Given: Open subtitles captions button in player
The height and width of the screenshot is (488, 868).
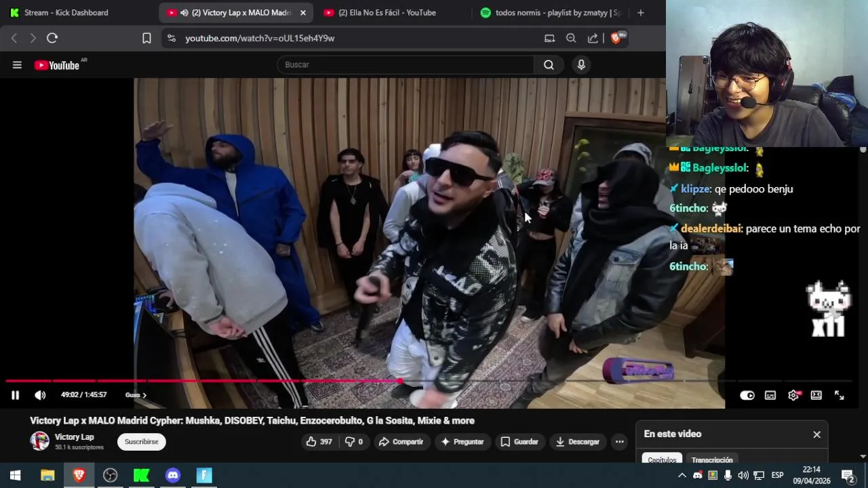Looking at the screenshot, I should click(770, 395).
